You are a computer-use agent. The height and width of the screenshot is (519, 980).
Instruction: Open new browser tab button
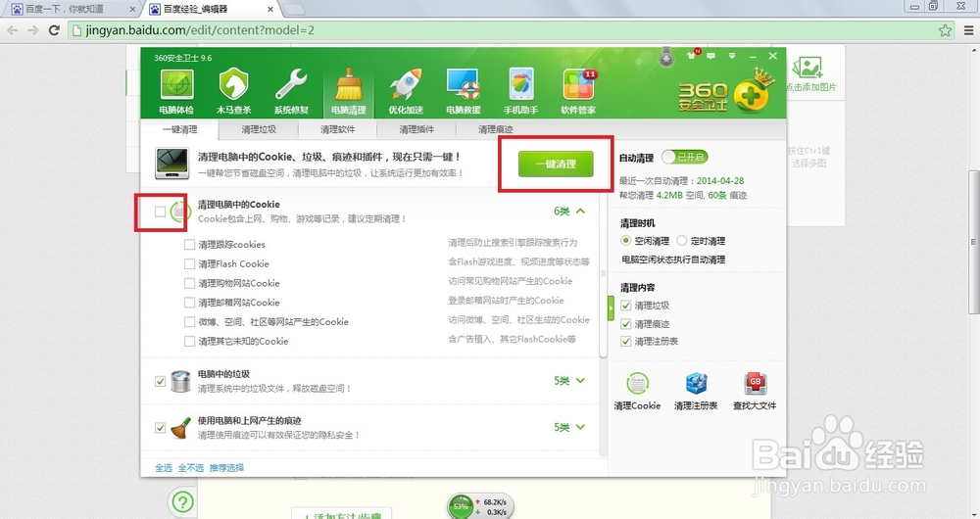(x=294, y=9)
